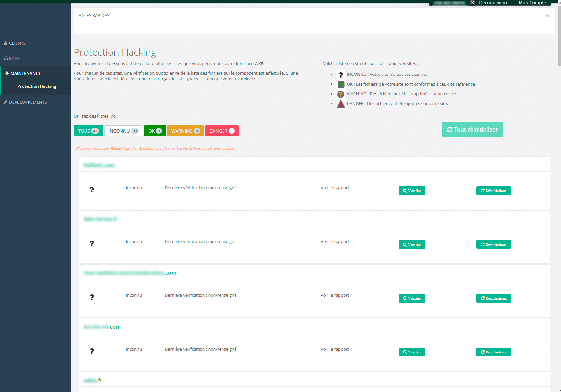Click the status question mark of second site
Image resolution: width=561 pixels, height=392 pixels.
tap(92, 244)
